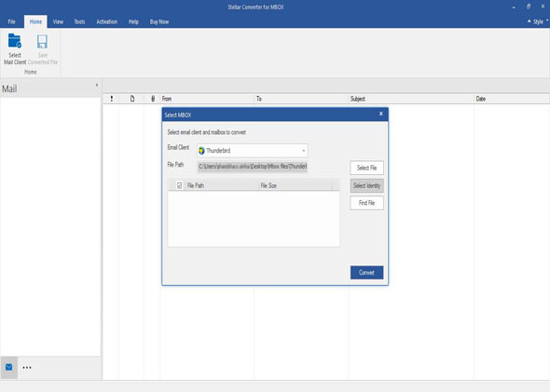Click the Save Converted File icon
550x392 pixels.
[x=42, y=41]
